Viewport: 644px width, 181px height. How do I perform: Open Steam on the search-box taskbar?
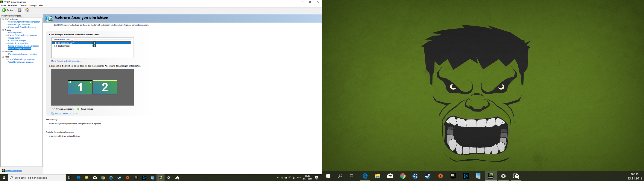pos(119,178)
